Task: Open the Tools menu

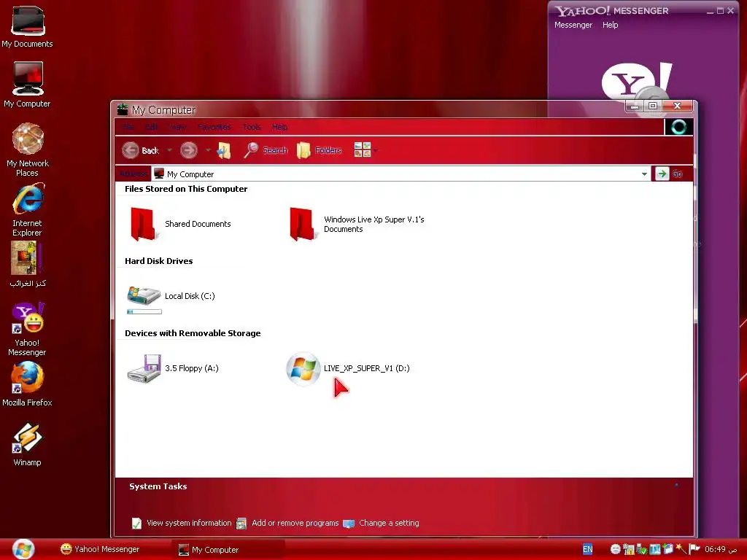Action: point(252,127)
